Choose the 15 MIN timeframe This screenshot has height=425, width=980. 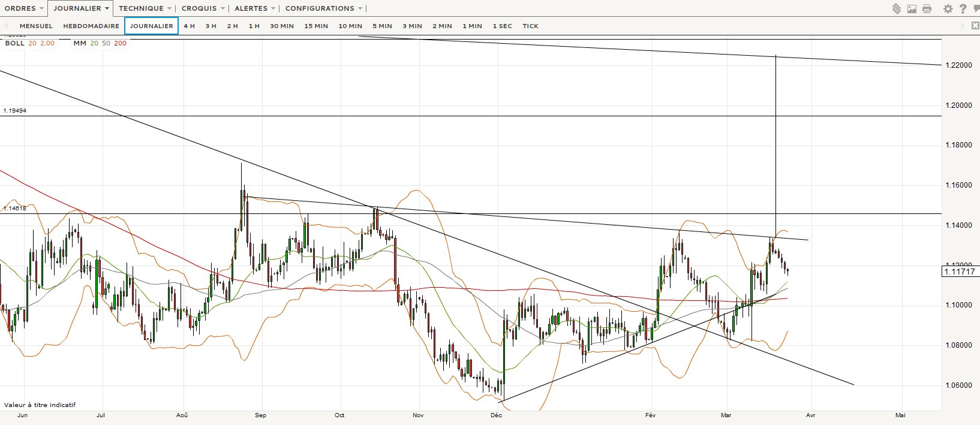(316, 26)
